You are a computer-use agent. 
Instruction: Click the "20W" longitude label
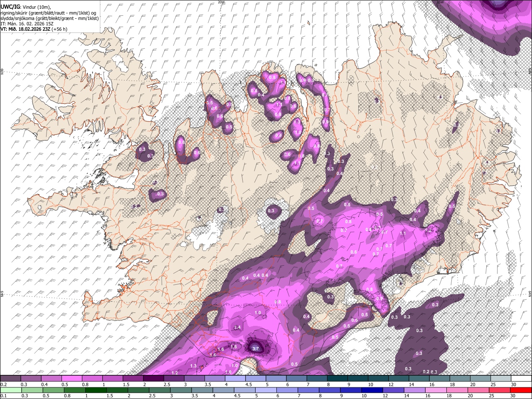221,2
